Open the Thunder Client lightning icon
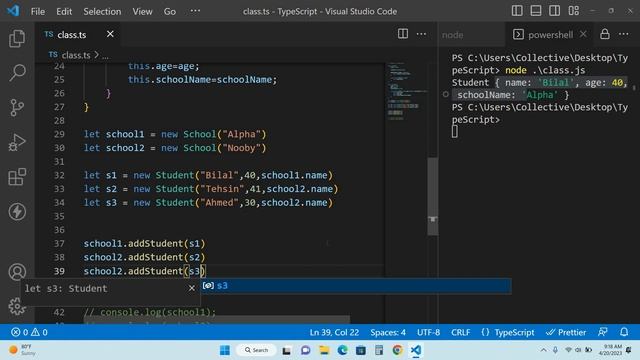Screen dimensions: 640x360 (17, 211)
